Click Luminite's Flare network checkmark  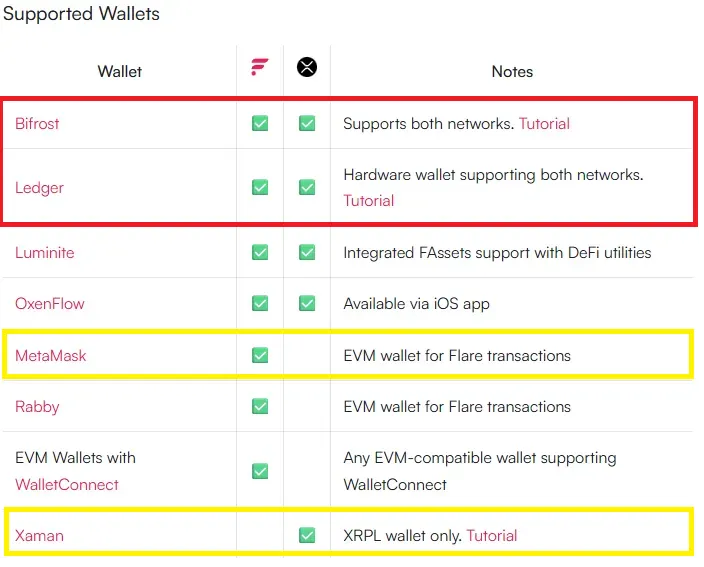(260, 252)
